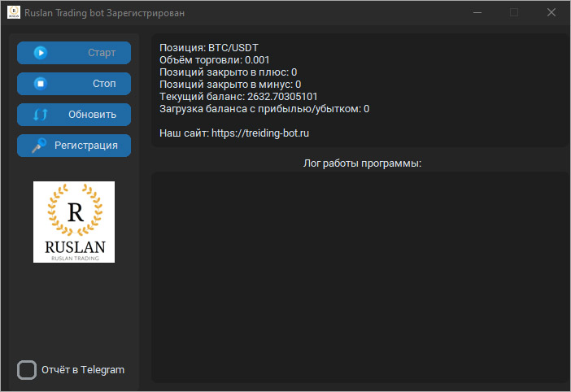Select the Позиция: BTC/USDT line
571x392 pixels.
coord(209,48)
